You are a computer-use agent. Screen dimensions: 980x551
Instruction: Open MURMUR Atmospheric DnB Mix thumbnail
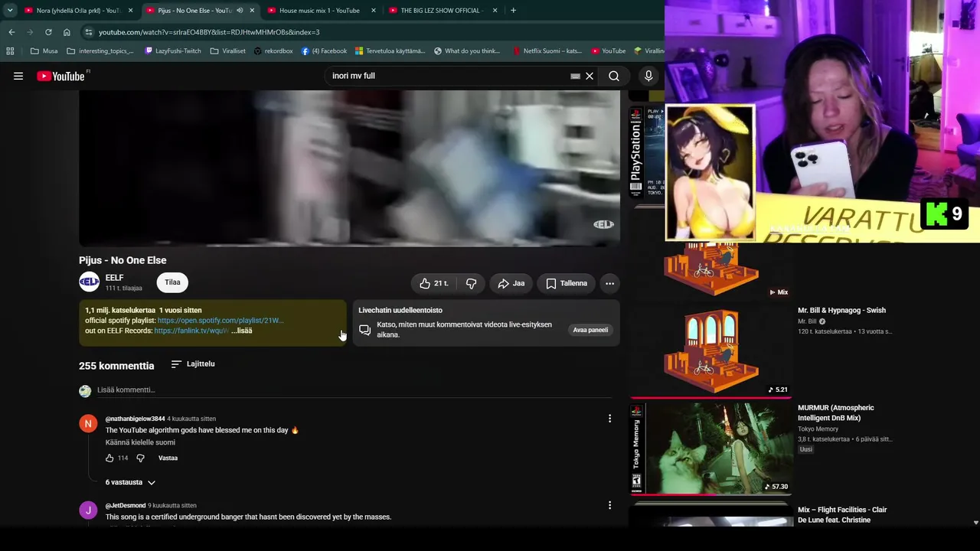pyautogui.click(x=711, y=448)
